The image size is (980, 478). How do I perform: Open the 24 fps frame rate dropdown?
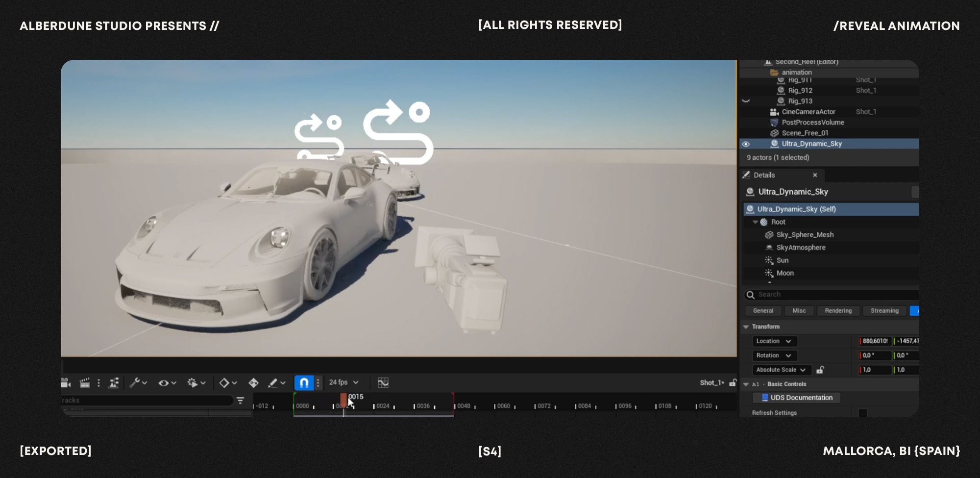[x=343, y=382]
